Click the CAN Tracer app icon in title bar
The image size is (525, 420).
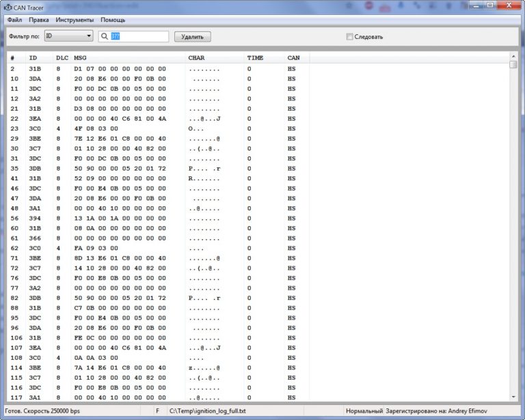click(x=8, y=7)
